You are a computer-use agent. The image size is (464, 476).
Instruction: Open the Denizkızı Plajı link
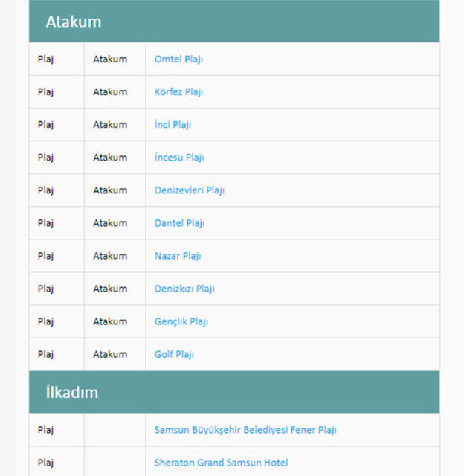184,289
